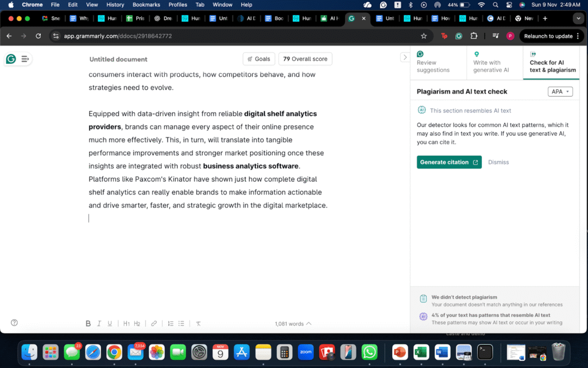This screenshot has height=368, width=588.
Task: Toggle italic formatting in the editor toolbar
Action: click(x=99, y=324)
